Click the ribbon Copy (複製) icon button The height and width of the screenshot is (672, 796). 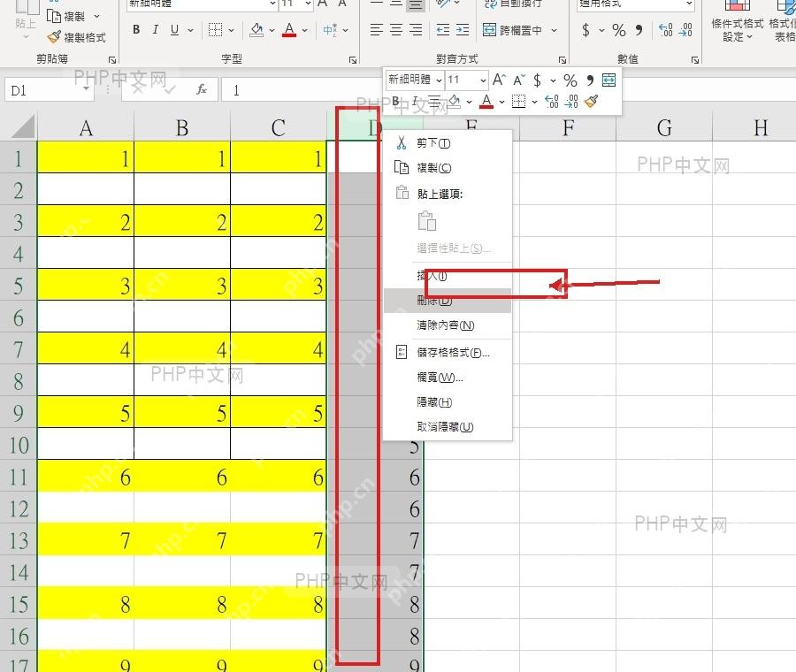click(x=54, y=16)
